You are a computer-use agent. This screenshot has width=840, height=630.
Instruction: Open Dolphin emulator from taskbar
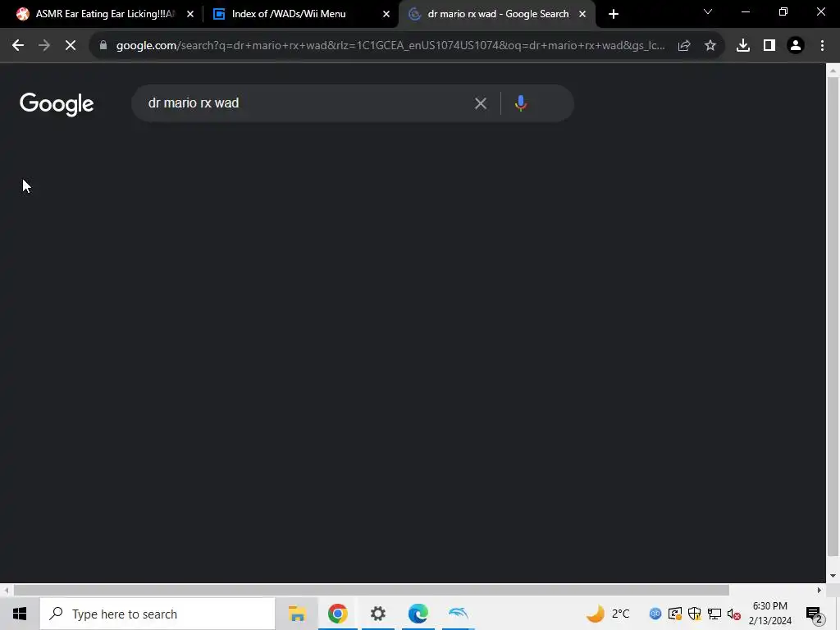(x=458, y=614)
